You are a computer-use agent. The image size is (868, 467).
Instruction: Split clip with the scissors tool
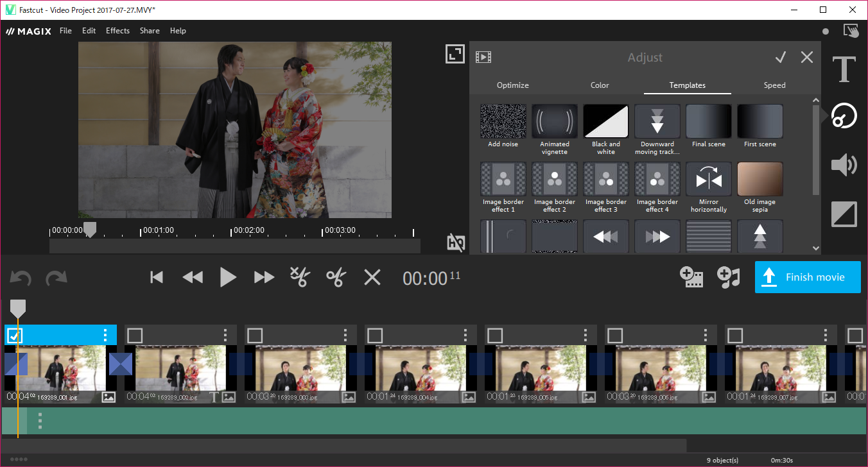pos(336,277)
